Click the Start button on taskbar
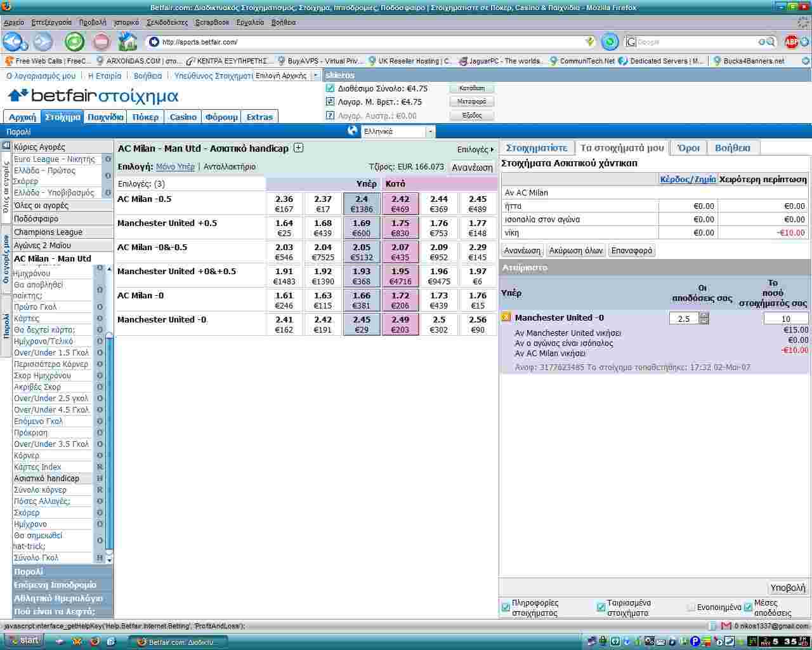The image size is (812, 650). 23,640
